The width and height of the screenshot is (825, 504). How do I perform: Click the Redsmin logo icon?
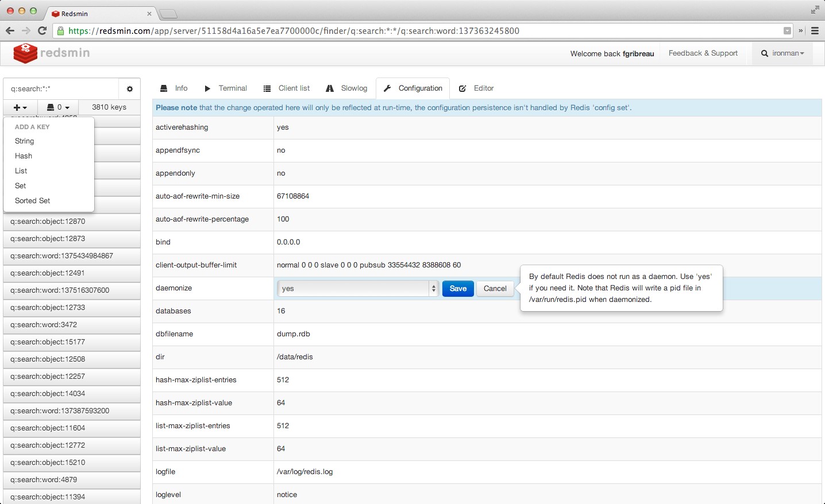[x=25, y=53]
